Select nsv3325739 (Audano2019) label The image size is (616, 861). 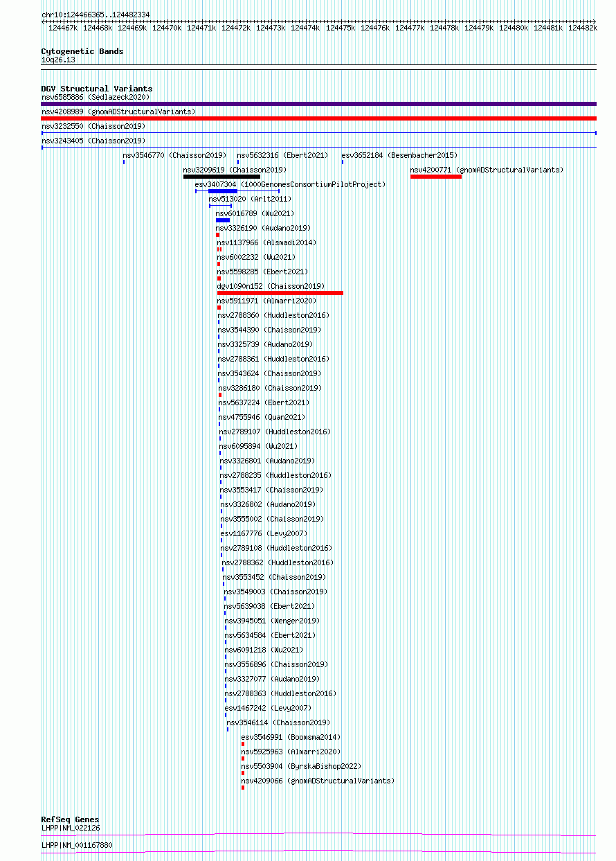point(265,345)
